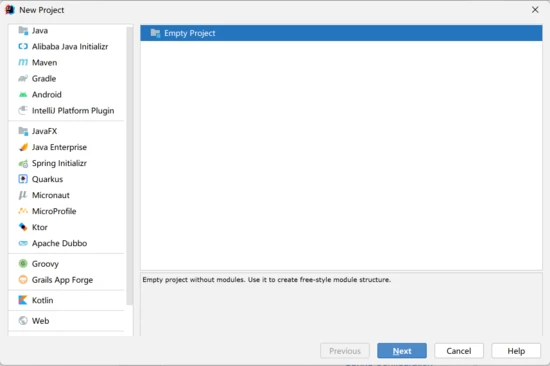Select the 'Android' list label
This screenshot has height=366, width=550.
[47, 94]
